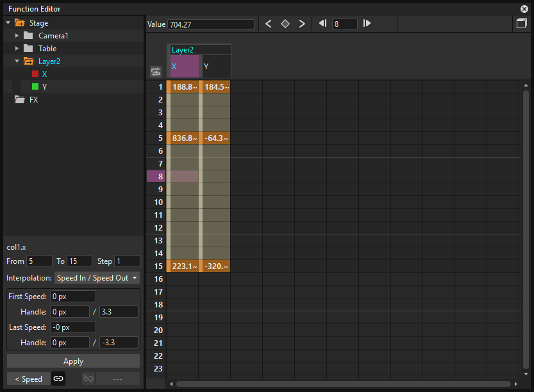Toggle keyframe diamond icon

(285, 24)
